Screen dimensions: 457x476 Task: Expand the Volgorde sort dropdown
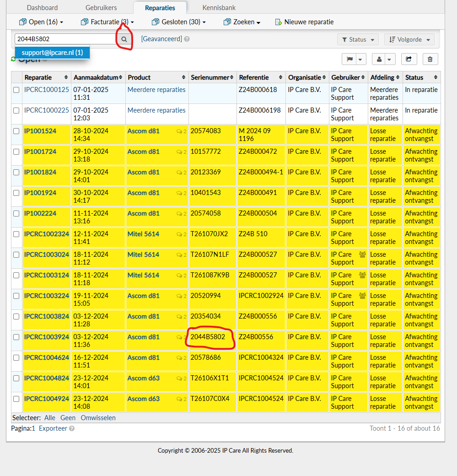409,40
